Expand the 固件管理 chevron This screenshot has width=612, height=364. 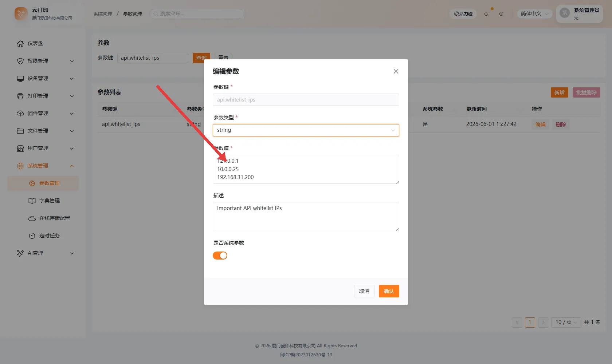[72, 114]
